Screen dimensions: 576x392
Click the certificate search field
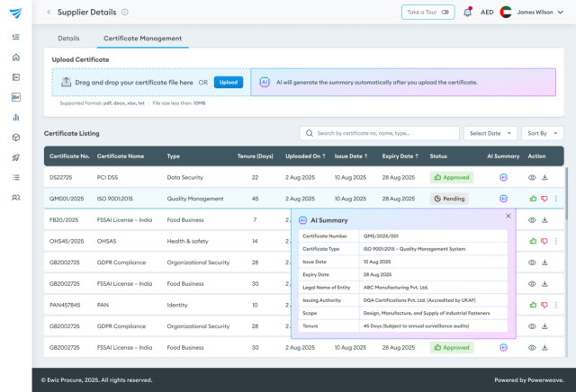coord(380,133)
